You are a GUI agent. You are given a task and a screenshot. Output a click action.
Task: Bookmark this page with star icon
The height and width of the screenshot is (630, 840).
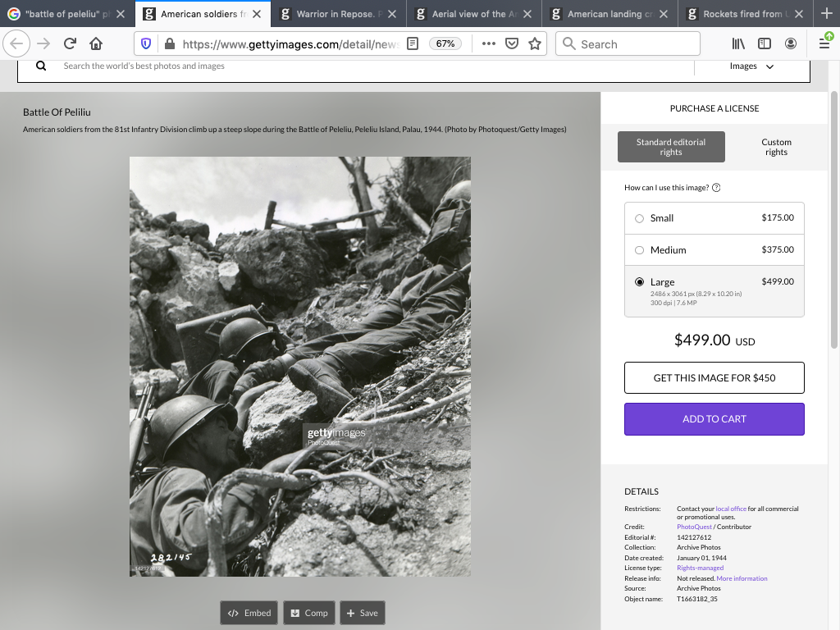tap(535, 44)
